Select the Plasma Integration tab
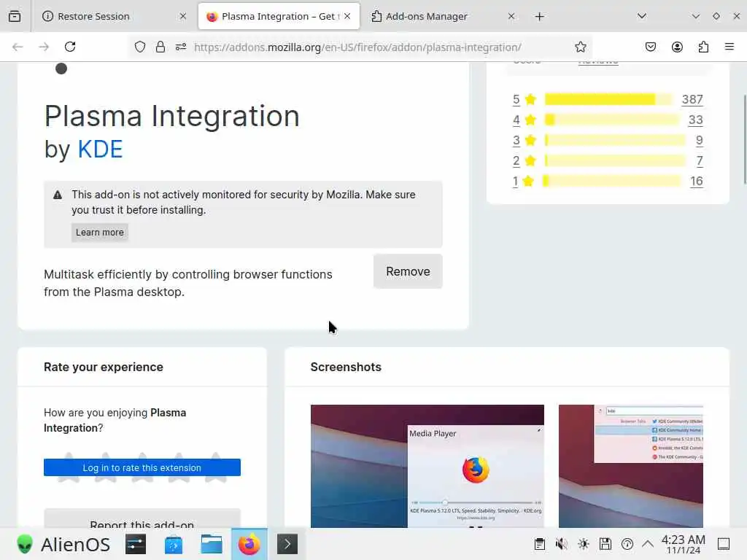Viewport: 747px width, 560px height. (x=279, y=16)
